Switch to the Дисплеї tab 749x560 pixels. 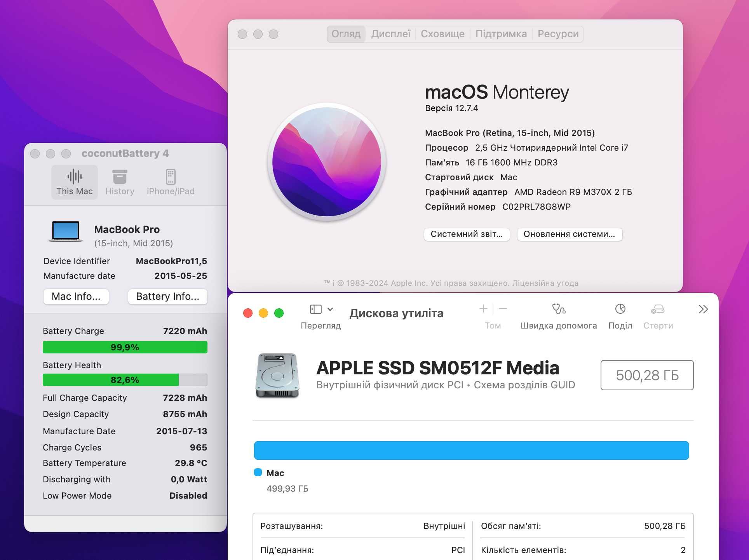[391, 34]
